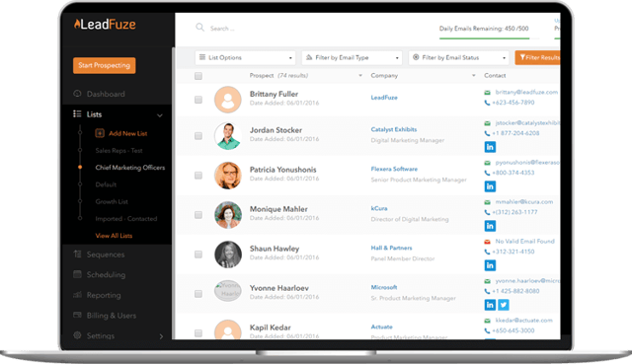This screenshot has width=632, height=364.
Task: Check the box for Jordan Stocker
Action: (x=198, y=136)
